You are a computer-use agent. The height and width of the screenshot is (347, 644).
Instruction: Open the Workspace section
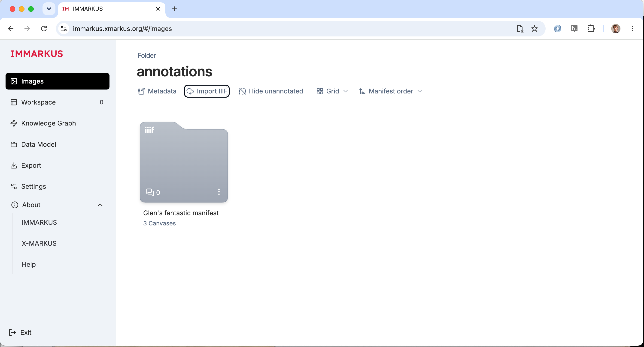[57, 102]
